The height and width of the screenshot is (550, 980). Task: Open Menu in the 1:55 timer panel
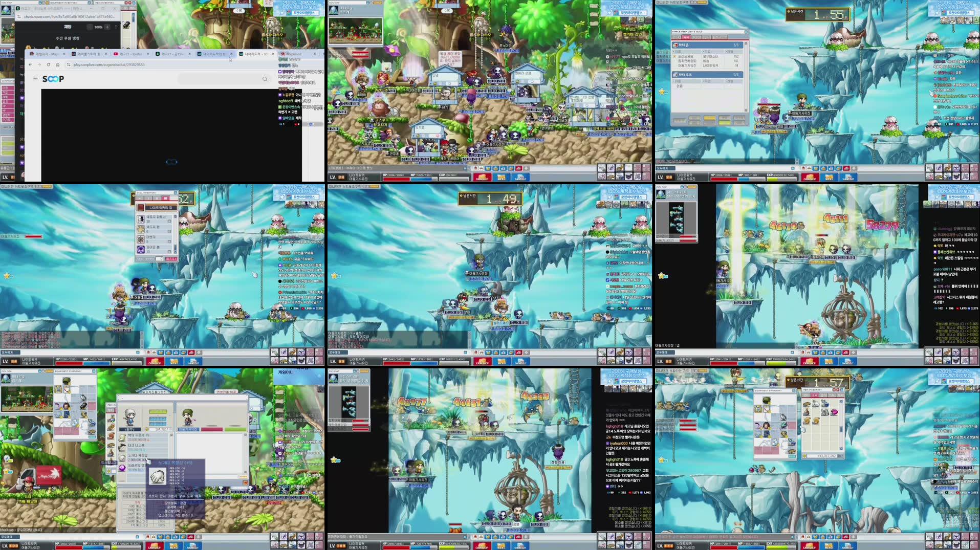coord(829,178)
